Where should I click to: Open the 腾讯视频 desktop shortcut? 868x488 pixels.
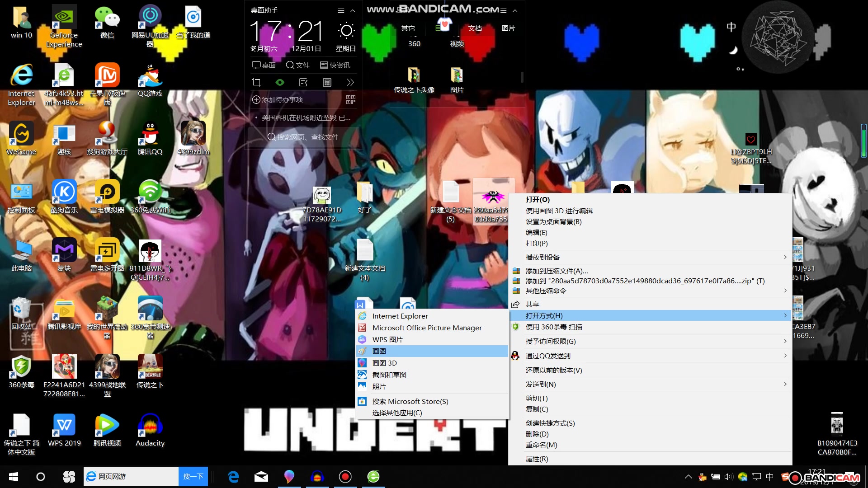107,430
